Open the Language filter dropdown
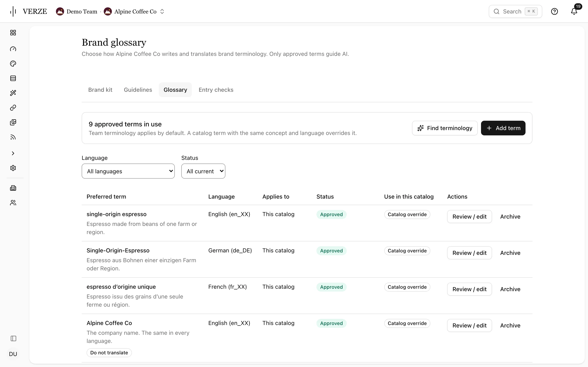 pyautogui.click(x=128, y=171)
